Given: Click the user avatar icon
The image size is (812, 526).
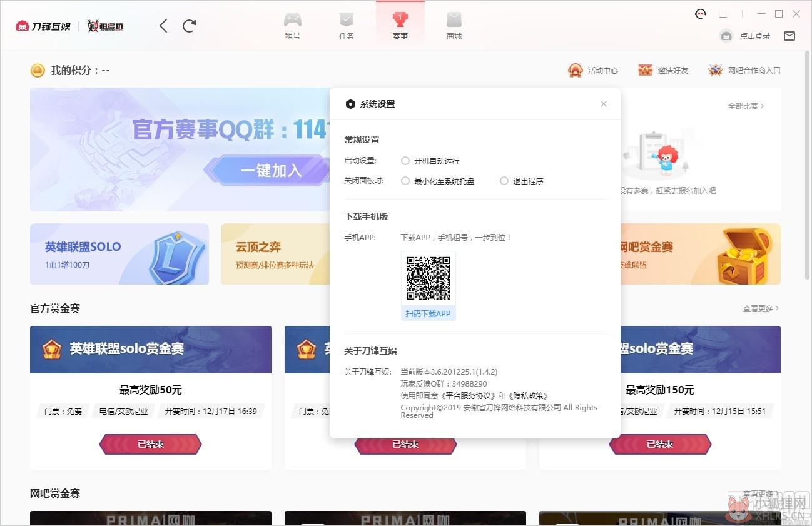Looking at the screenshot, I should pyautogui.click(x=726, y=36).
